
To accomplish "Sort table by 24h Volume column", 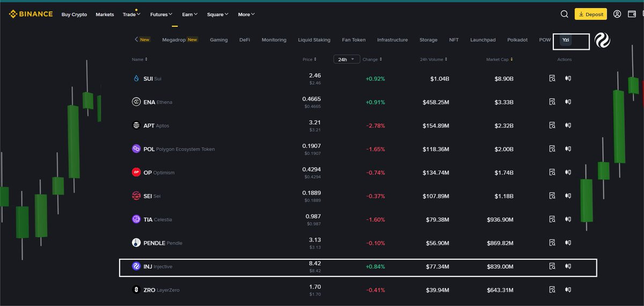I will (x=434, y=60).
